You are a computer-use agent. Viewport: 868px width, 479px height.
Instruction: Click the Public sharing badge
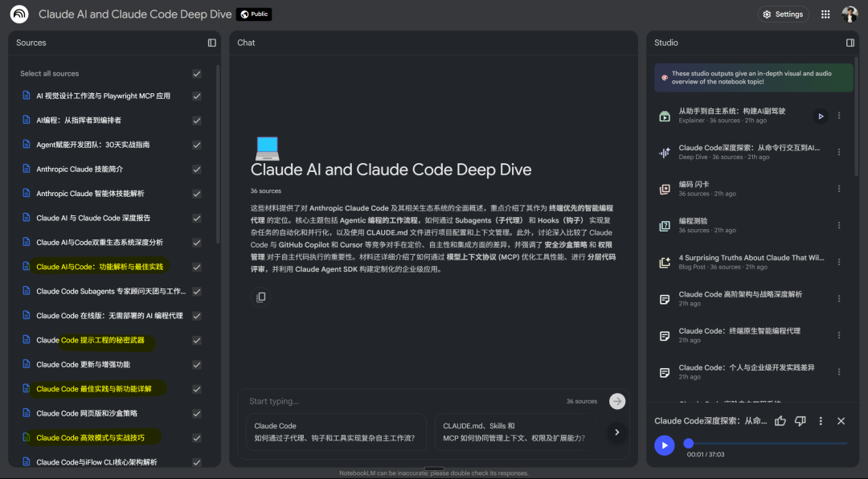(254, 14)
